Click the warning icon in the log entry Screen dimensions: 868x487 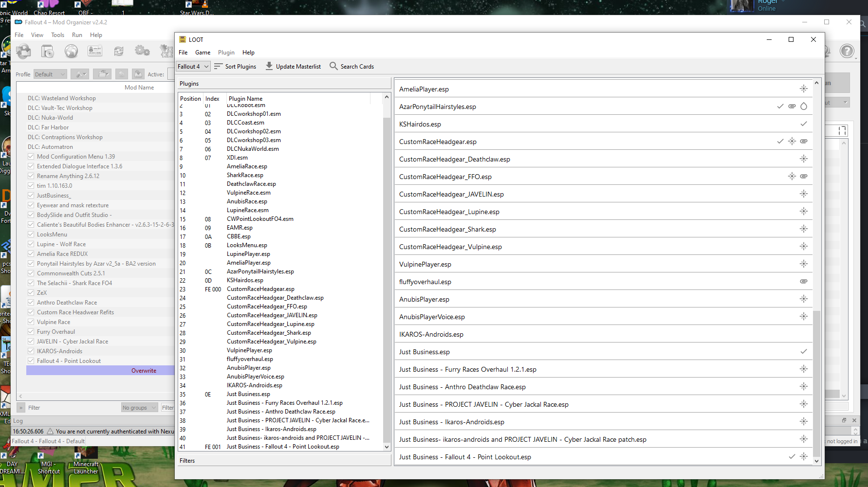point(50,432)
